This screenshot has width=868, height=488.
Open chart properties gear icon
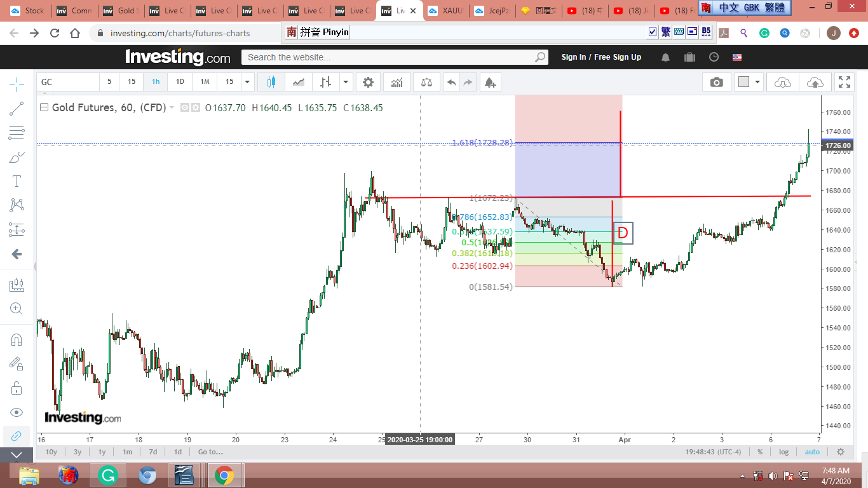(368, 82)
